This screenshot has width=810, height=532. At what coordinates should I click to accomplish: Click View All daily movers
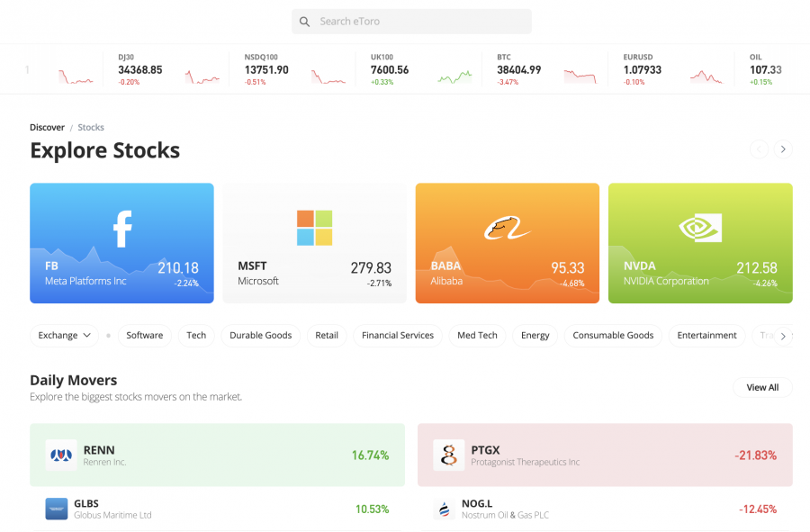click(762, 387)
